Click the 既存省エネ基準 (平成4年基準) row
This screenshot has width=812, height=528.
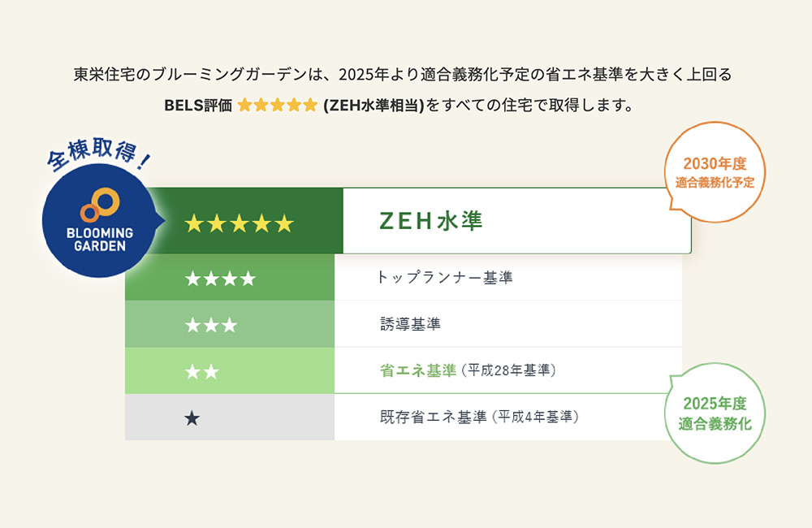click(x=479, y=418)
